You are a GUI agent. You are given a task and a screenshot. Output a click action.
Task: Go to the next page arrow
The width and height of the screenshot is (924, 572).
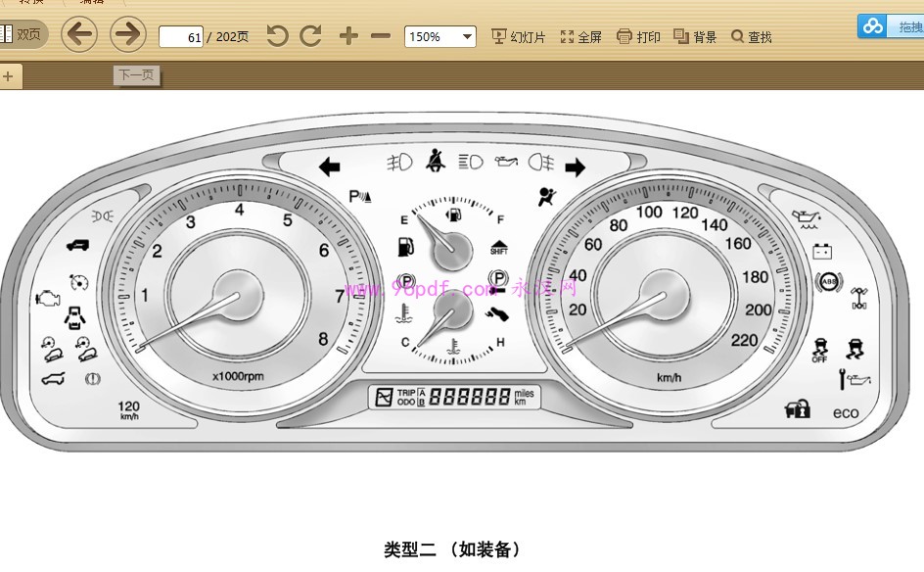[127, 35]
